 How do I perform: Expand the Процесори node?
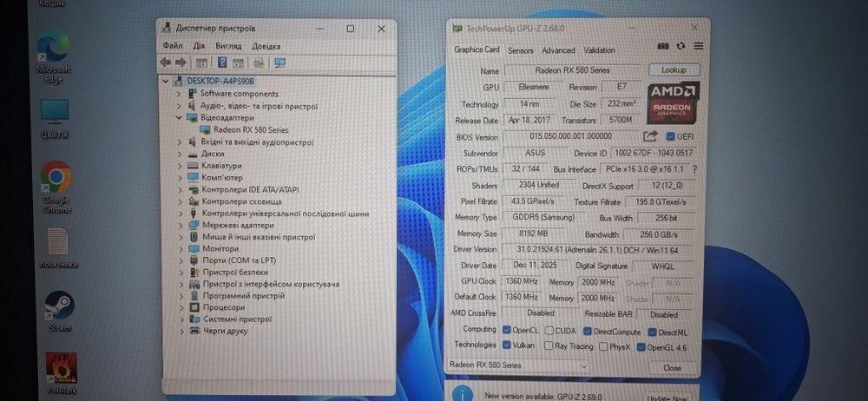pos(181,307)
